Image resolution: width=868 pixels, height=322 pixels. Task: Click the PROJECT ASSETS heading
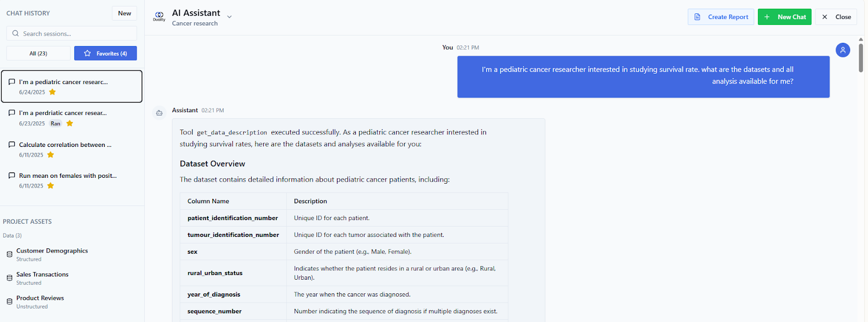[27, 222]
